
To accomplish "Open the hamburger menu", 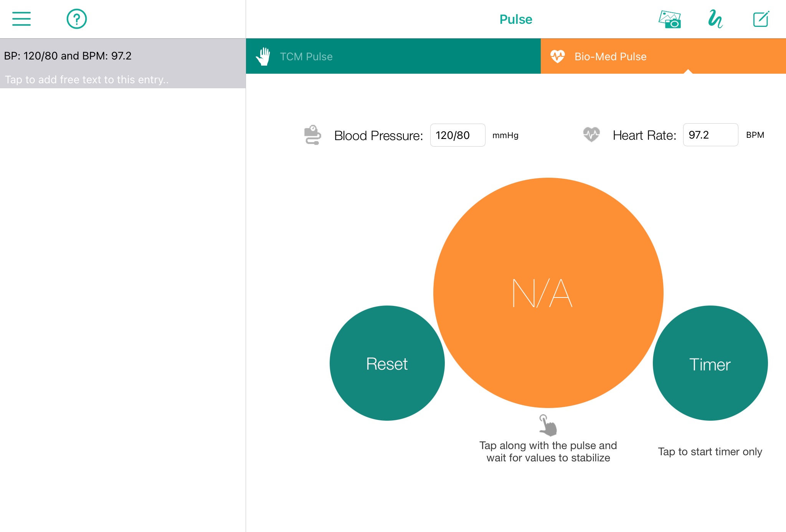I will [21, 19].
